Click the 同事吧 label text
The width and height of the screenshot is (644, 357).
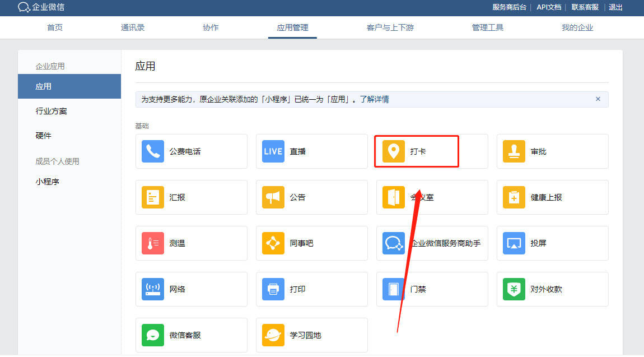coord(301,244)
